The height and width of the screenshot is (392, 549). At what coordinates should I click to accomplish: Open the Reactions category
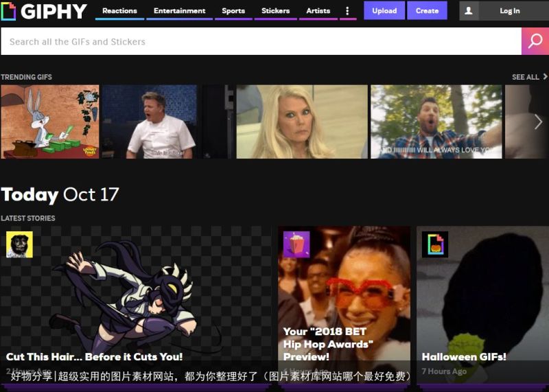click(x=119, y=11)
